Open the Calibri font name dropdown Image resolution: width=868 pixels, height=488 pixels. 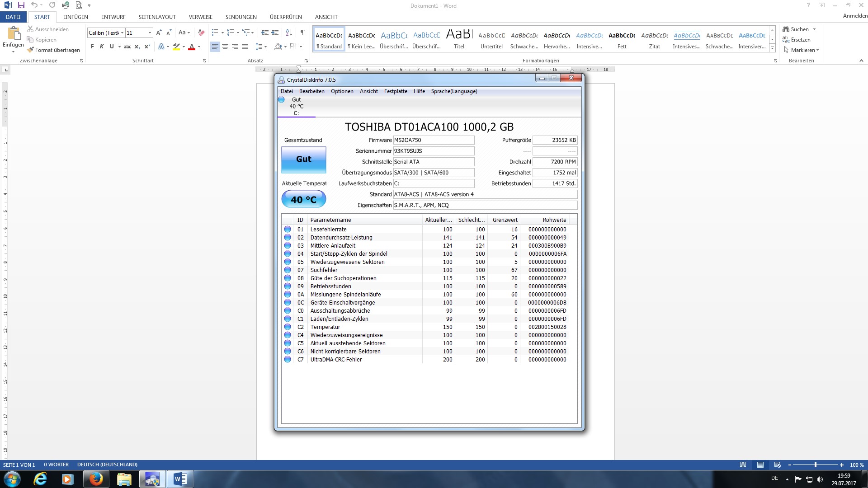tap(122, 33)
